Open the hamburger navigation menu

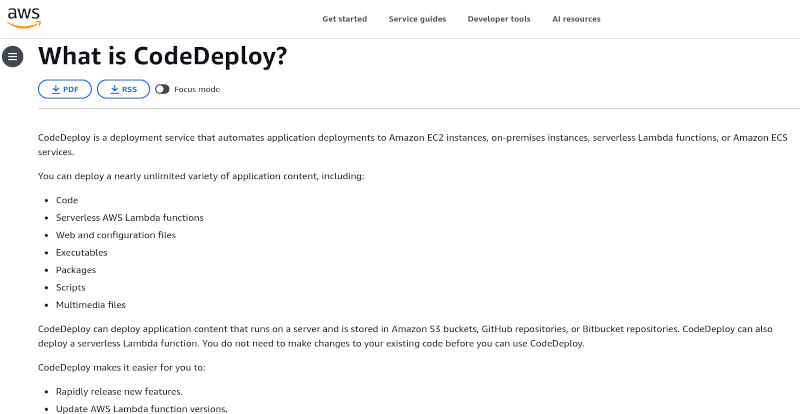pyautogui.click(x=12, y=56)
